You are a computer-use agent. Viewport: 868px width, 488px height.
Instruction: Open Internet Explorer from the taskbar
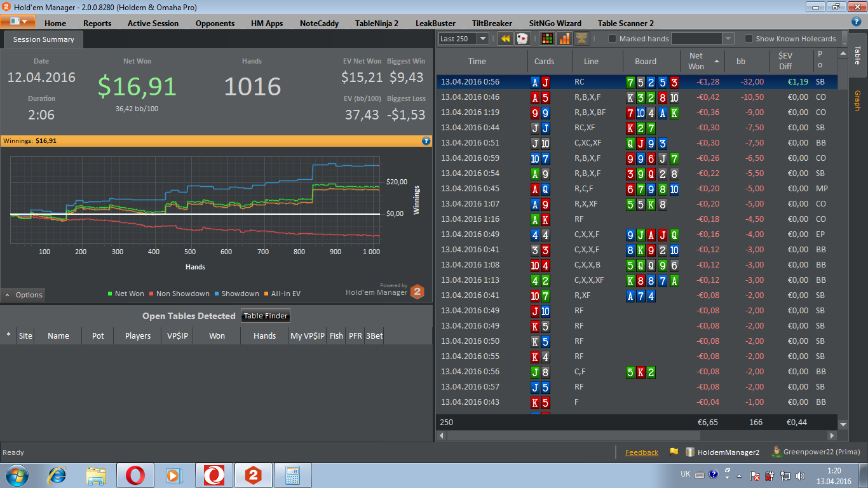[x=57, y=475]
